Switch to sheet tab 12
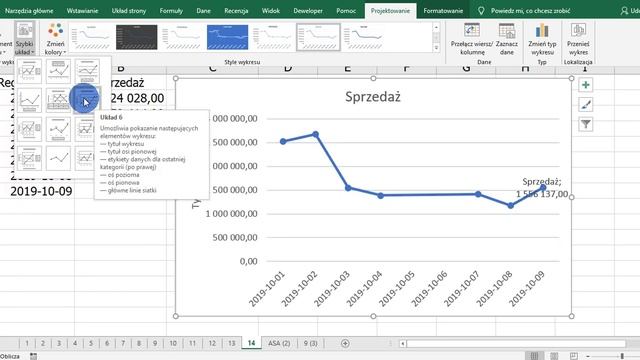Image resolution: width=640 pixels, height=360 pixels. pyautogui.click(x=212, y=343)
